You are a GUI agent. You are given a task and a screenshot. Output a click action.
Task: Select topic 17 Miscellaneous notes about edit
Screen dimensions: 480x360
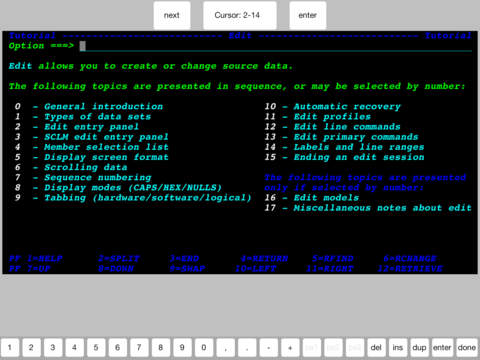pyautogui.click(x=368, y=208)
